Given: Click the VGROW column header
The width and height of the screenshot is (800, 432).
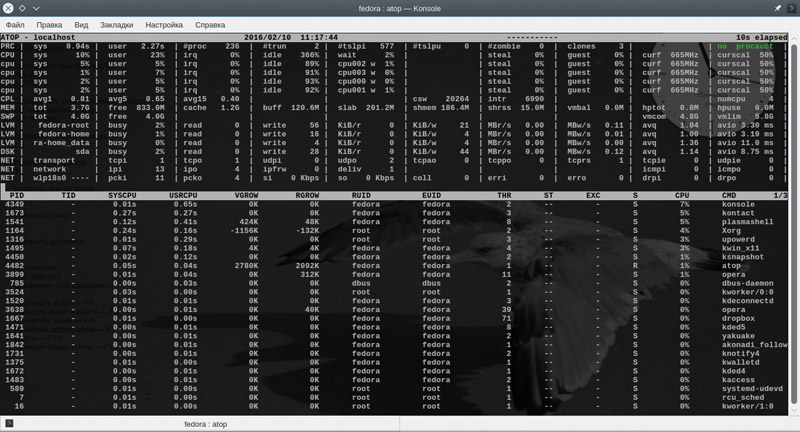Looking at the screenshot, I should click(246, 195).
